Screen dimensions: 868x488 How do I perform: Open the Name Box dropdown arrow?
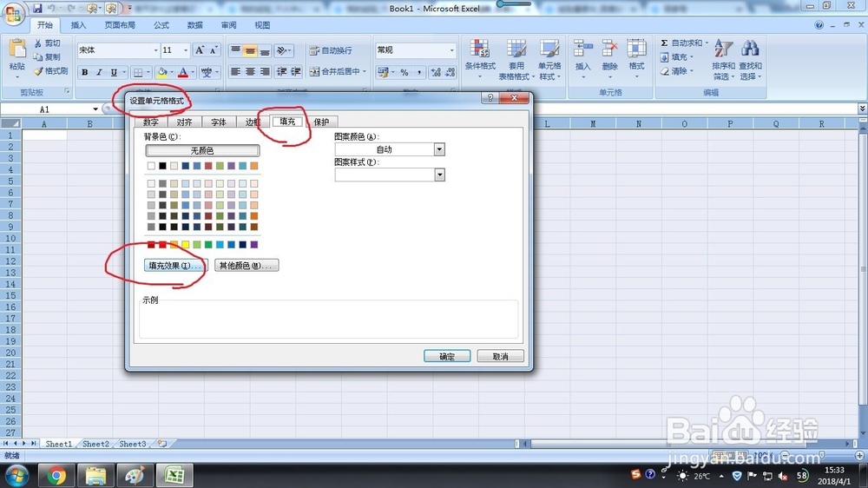click(95, 109)
